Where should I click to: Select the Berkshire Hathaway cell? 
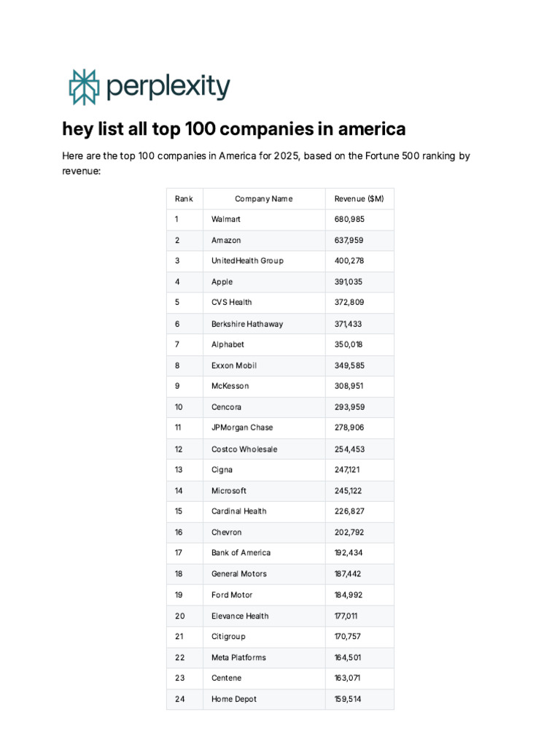(x=247, y=323)
